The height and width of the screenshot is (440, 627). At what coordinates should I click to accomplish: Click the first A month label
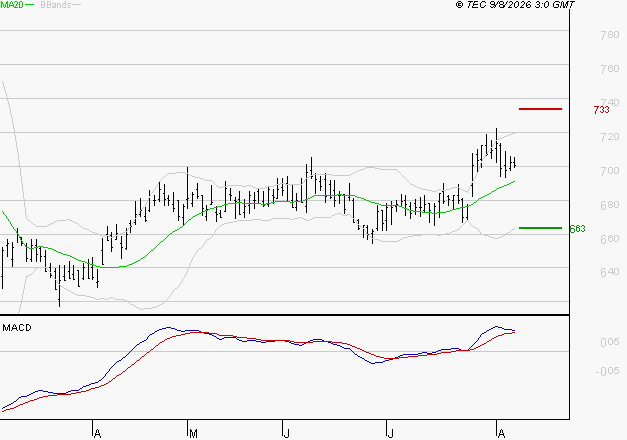[x=97, y=434]
